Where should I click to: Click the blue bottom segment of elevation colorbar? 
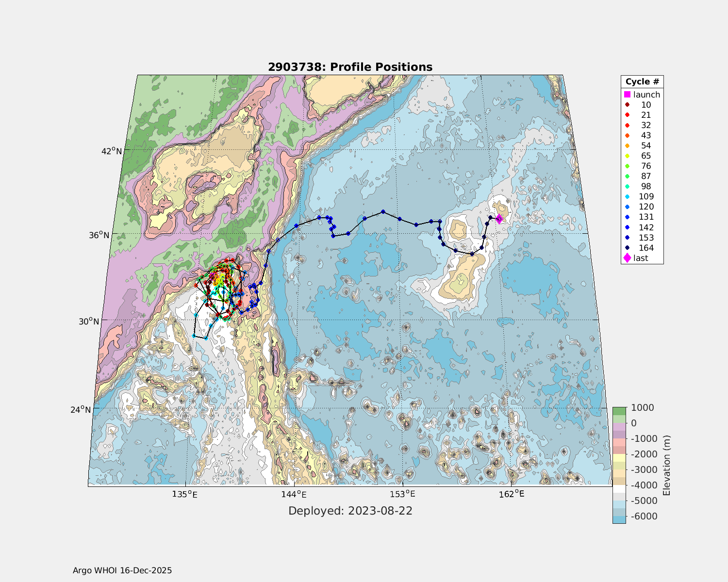coord(619,519)
